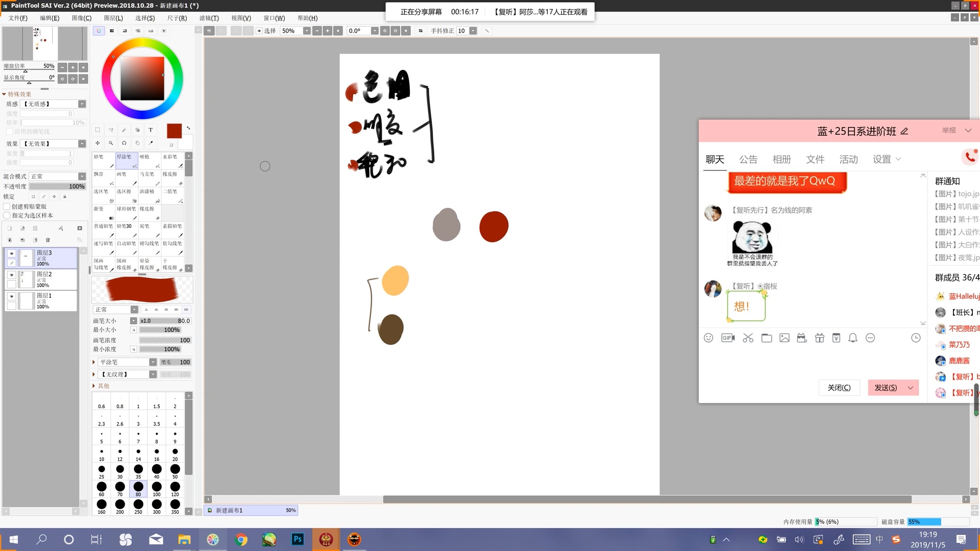The height and width of the screenshot is (551, 980).
Task: Toggle lock transparent pixels for layer
Action: tap(33, 196)
